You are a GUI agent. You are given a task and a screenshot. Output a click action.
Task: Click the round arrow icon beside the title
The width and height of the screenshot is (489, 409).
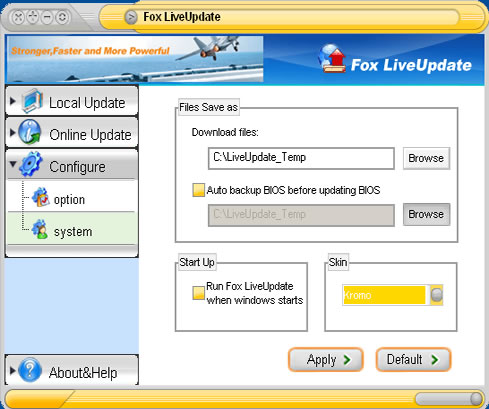[x=131, y=17]
